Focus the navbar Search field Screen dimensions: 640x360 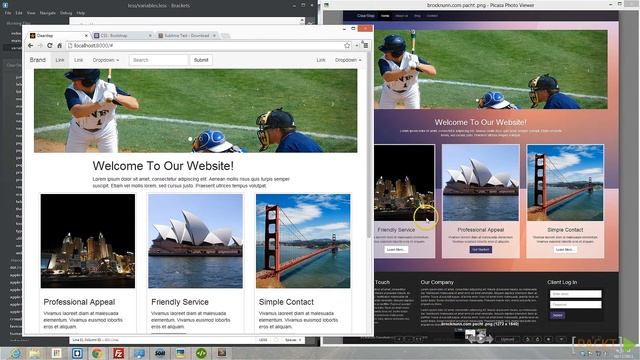[x=158, y=60]
